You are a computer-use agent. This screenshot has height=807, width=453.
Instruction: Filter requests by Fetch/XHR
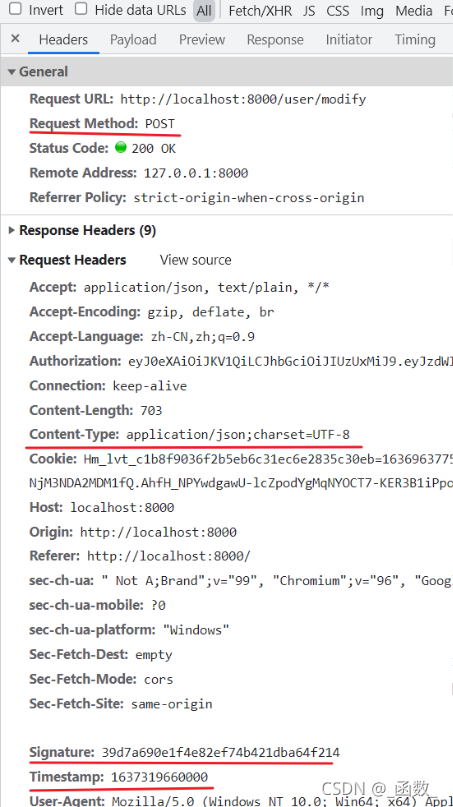260,10
